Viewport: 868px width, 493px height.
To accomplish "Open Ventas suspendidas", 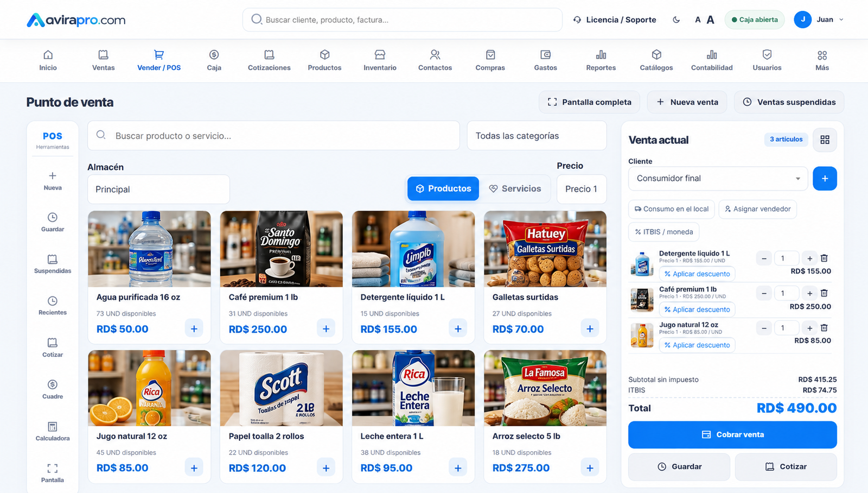I will click(789, 102).
